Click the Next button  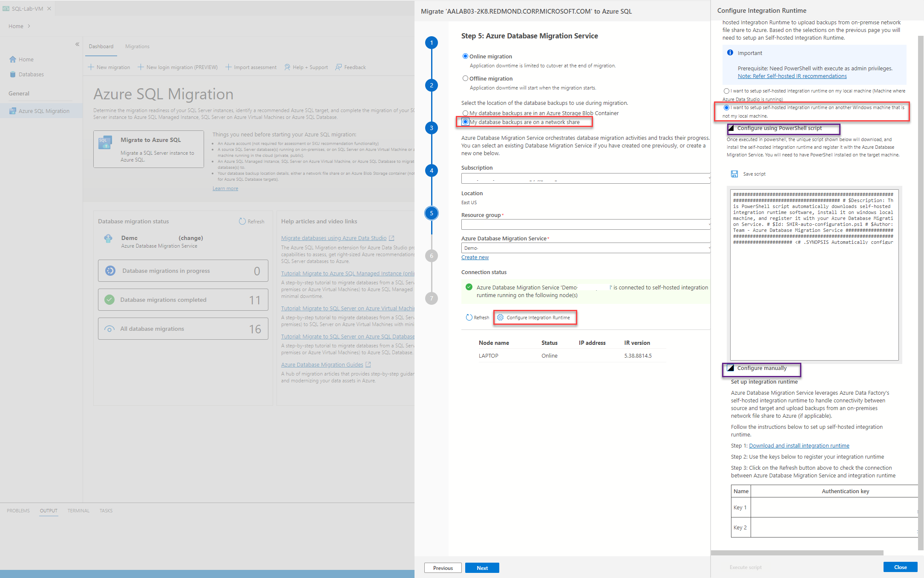click(x=482, y=568)
